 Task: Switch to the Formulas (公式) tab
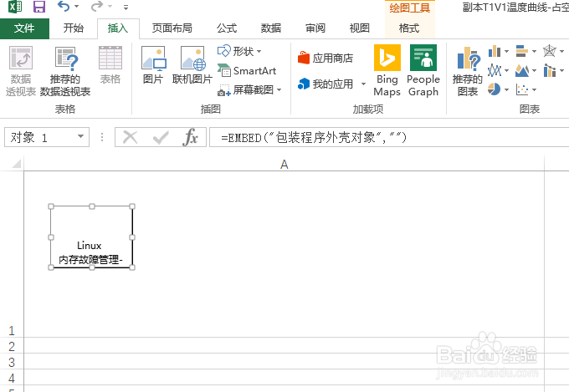coord(227,28)
